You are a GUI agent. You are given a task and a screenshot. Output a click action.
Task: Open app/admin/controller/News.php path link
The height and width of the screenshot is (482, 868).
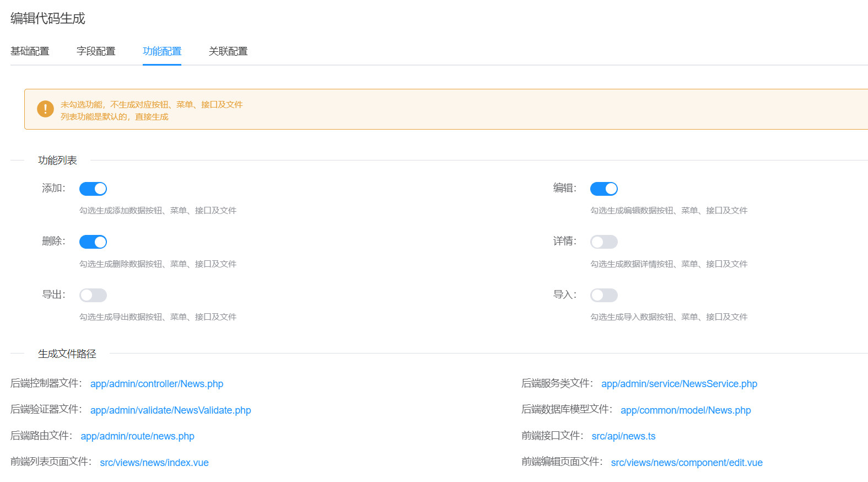tap(157, 384)
